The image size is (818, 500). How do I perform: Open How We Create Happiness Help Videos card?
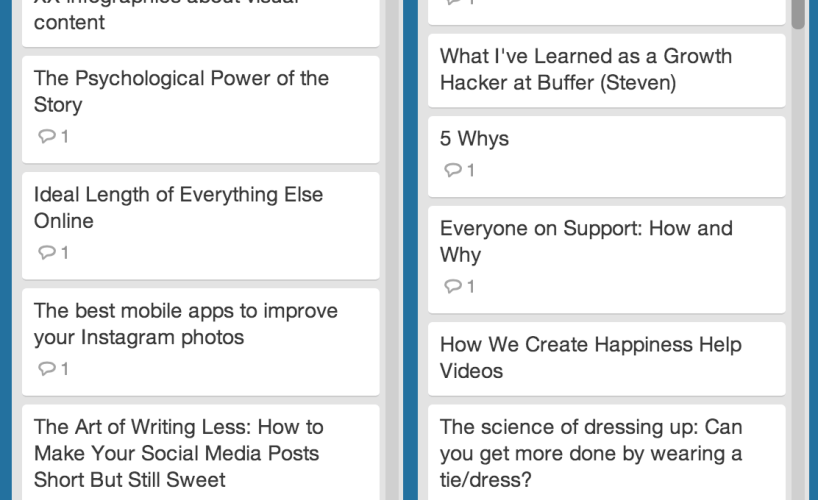[x=607, y=359]
